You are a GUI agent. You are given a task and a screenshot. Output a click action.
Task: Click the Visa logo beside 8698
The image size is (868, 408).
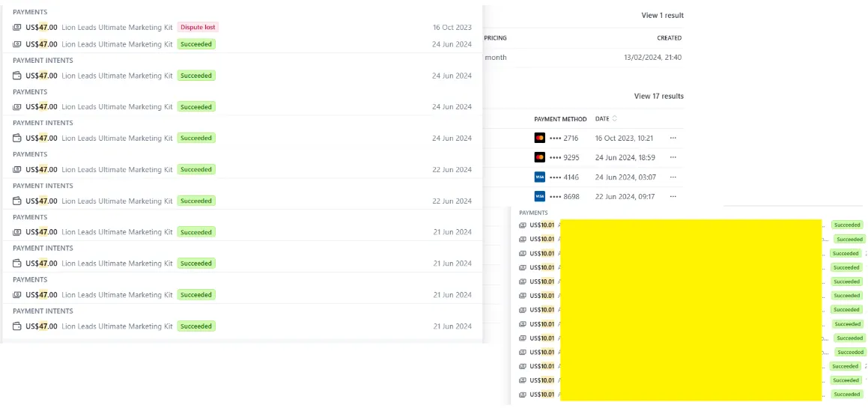540,196
